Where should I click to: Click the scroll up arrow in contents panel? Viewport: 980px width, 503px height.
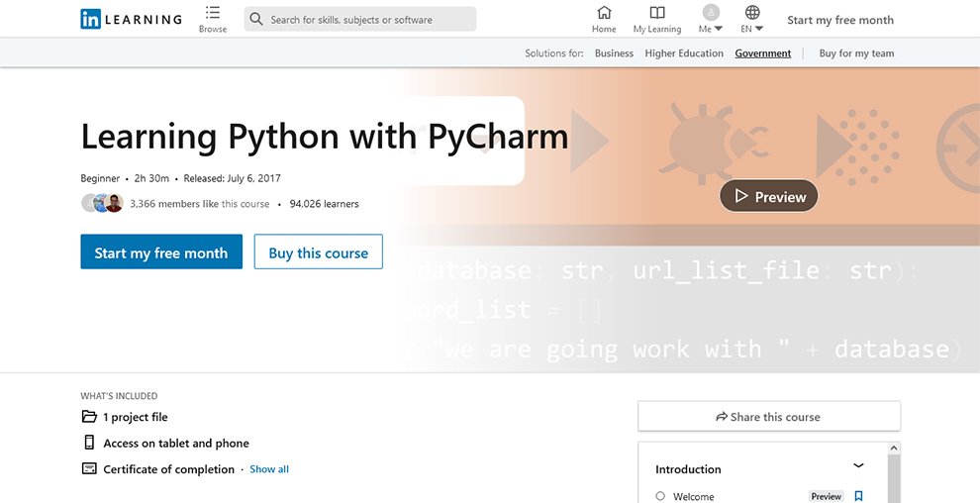coord(894,448)
